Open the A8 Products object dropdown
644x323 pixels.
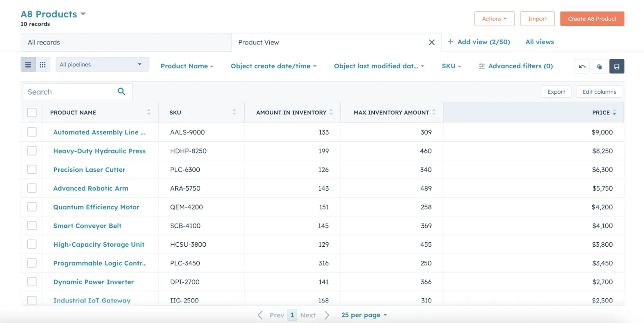(53, 14)
